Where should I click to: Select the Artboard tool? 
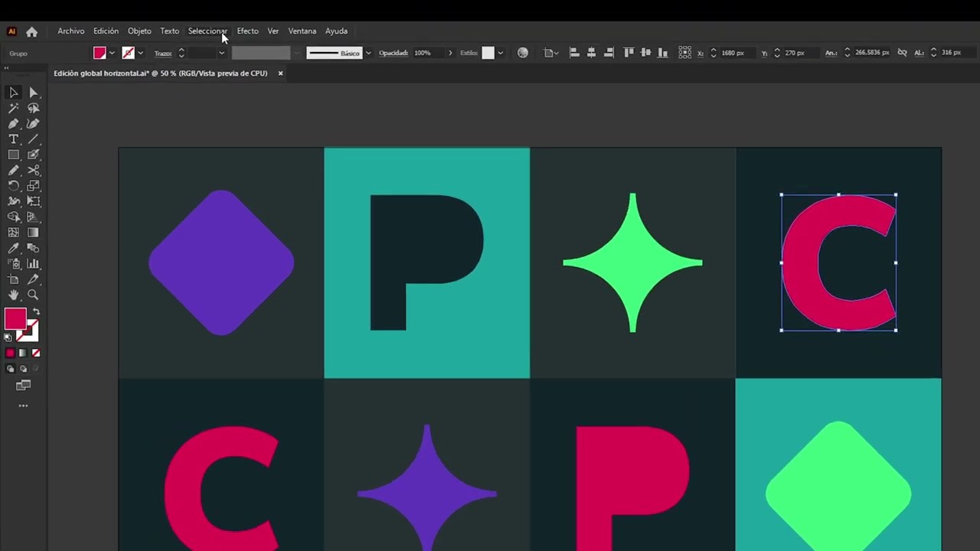pyautogui.click(x=14, y=279)
